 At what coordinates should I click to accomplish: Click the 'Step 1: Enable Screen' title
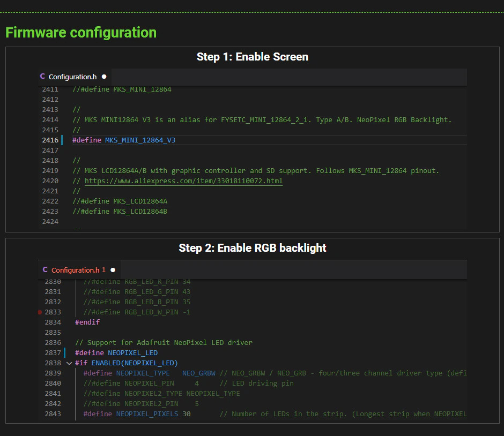pyautogui.click(x=253, y=57)
